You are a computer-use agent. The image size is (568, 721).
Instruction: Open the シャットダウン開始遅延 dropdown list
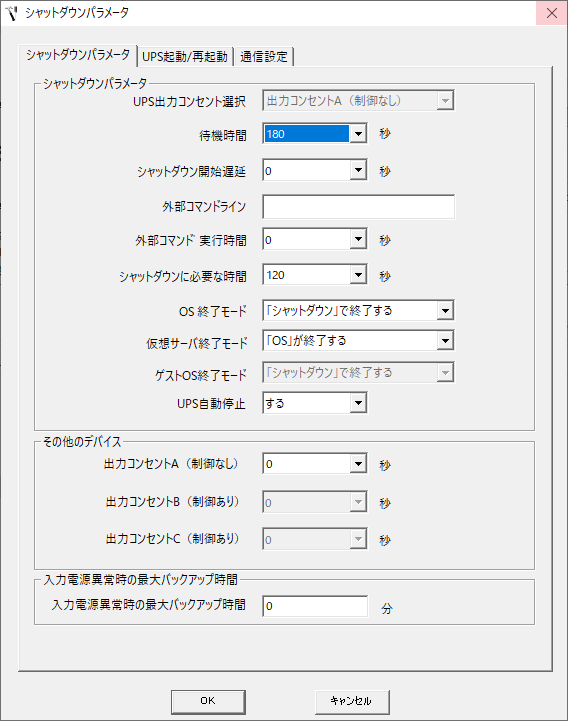click(x=358, y=171)
